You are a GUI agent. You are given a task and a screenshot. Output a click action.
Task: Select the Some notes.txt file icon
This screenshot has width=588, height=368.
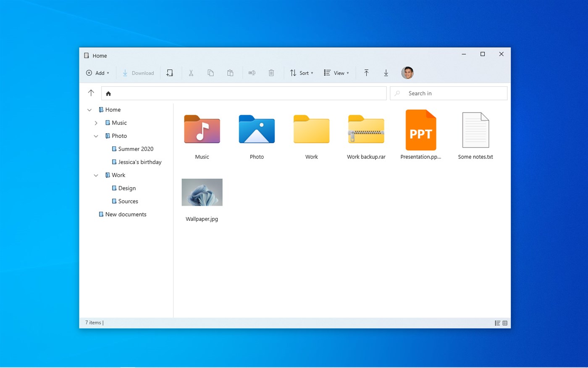[x=475, y=130]
